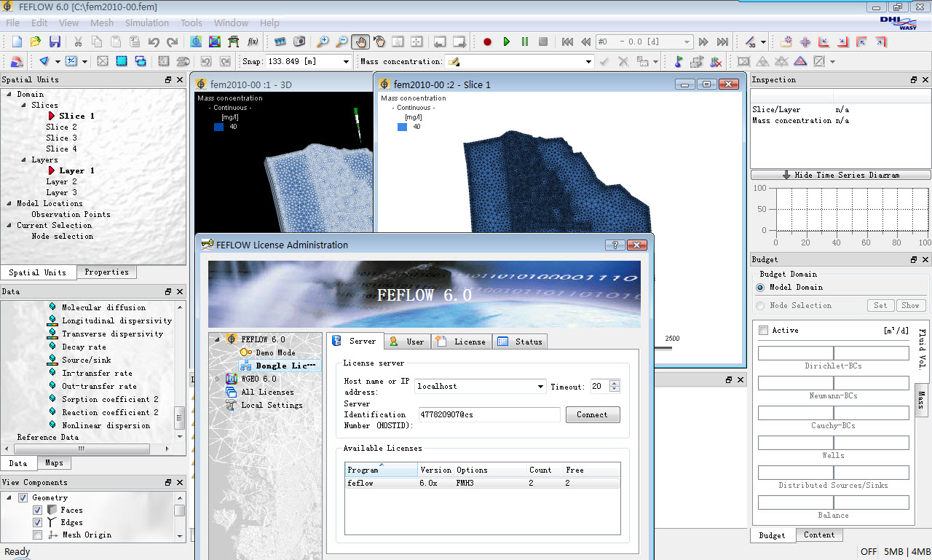Switch to the Maps tab

coord(54,463)
